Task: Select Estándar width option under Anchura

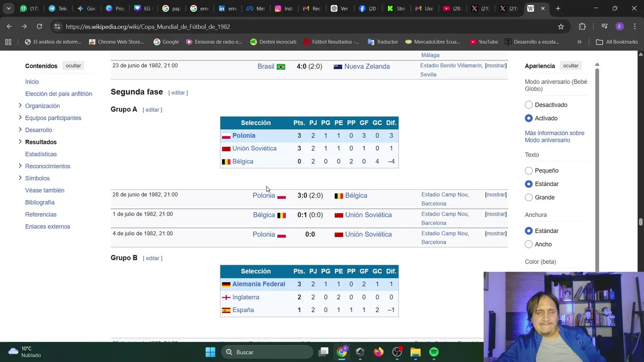Action: [529, 231]
